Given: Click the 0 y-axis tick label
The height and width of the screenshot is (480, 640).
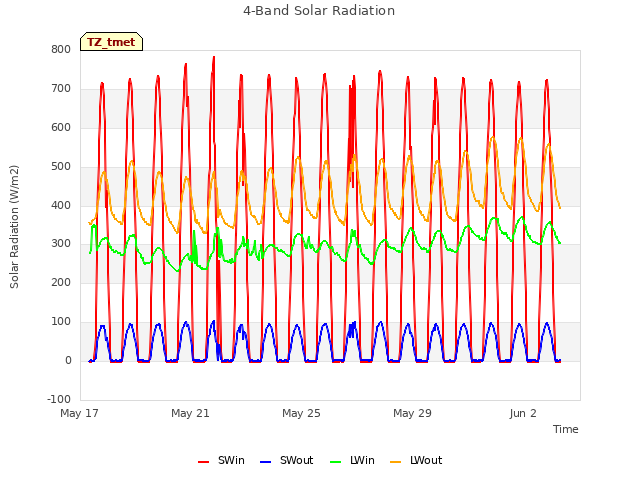Looking at the screenshot, I should pyautogui.click(x=68, y=361).
